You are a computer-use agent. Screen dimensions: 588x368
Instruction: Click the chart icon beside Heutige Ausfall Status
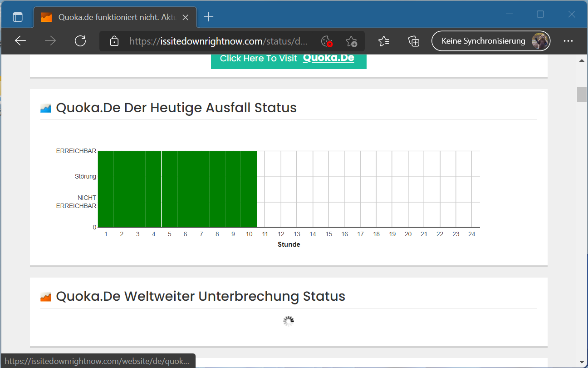46,108
